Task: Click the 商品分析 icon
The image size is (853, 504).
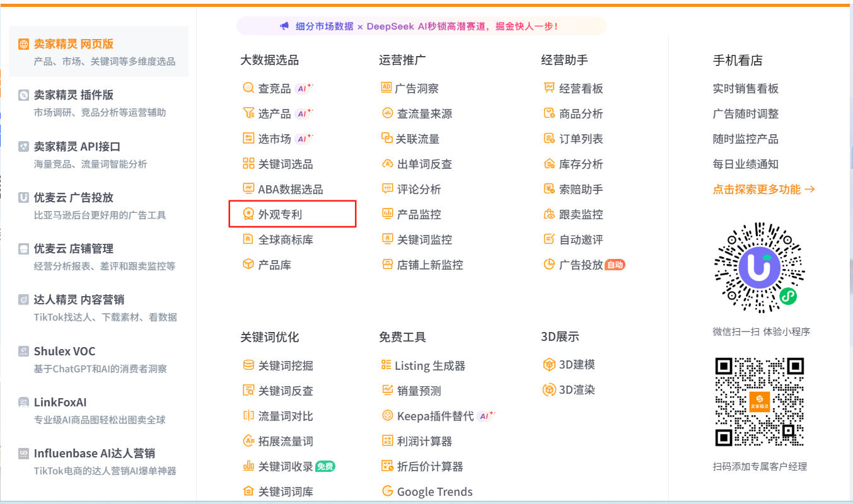Action: (x=549, y=113)
